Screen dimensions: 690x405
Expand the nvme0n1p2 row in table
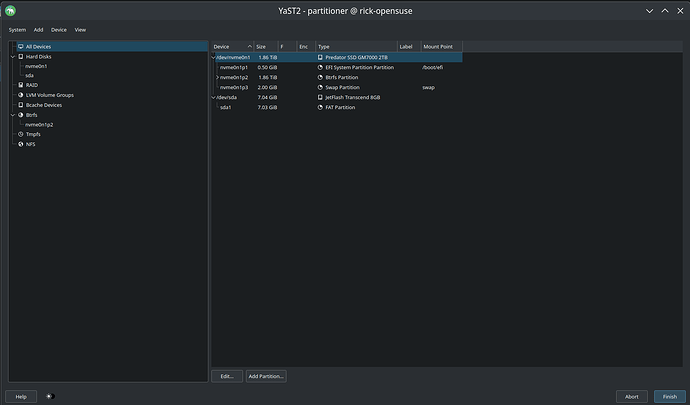217,77
